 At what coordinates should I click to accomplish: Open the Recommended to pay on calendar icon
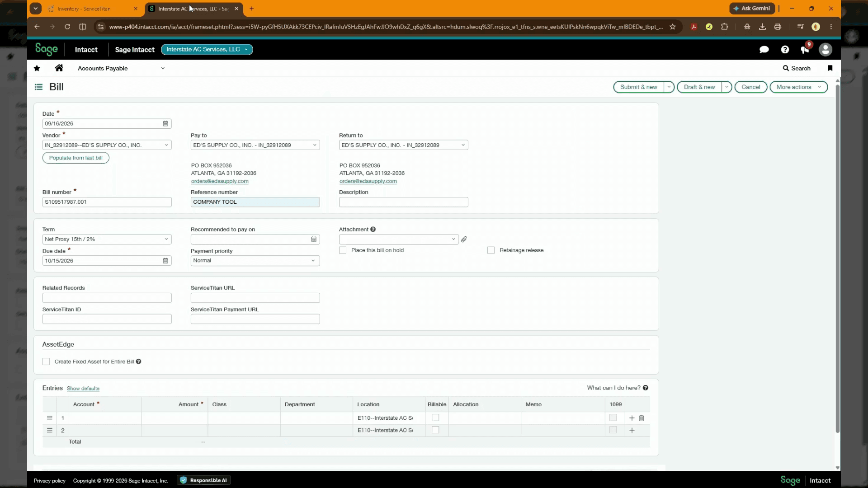pos(314,239)
